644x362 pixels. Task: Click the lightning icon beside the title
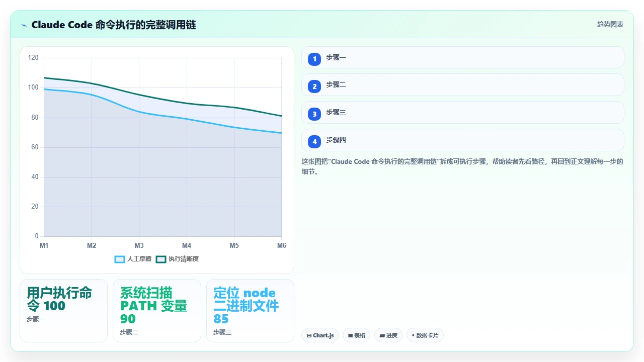(x=24, y=25)
